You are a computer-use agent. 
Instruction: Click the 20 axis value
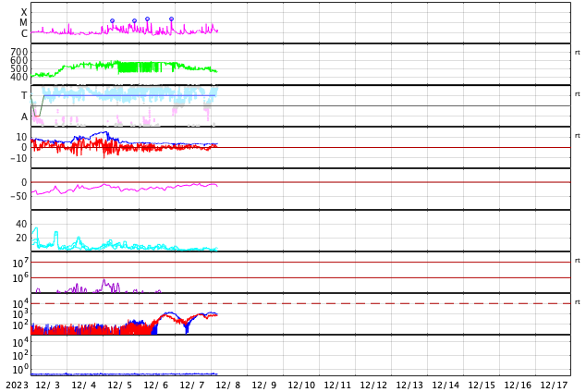(x=21, y=238)
